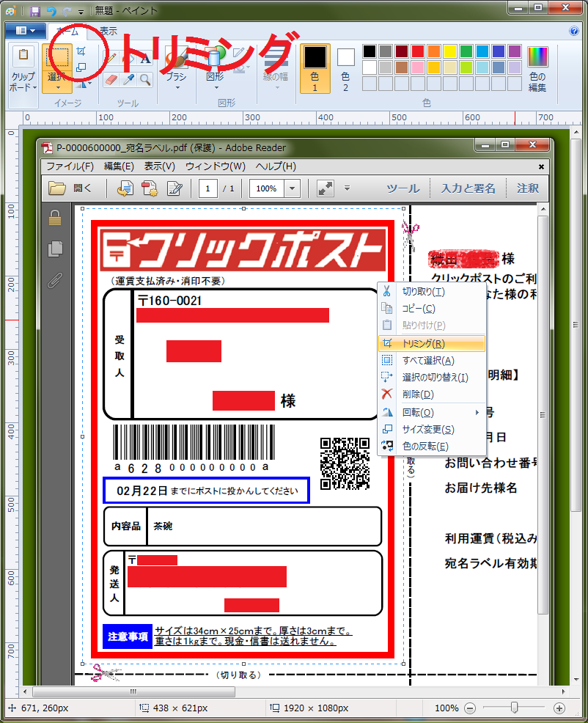Screen dimensions: 588x723
Task: Click the Paint horizontal scrollbar thumb
Action: click(133, 691)
